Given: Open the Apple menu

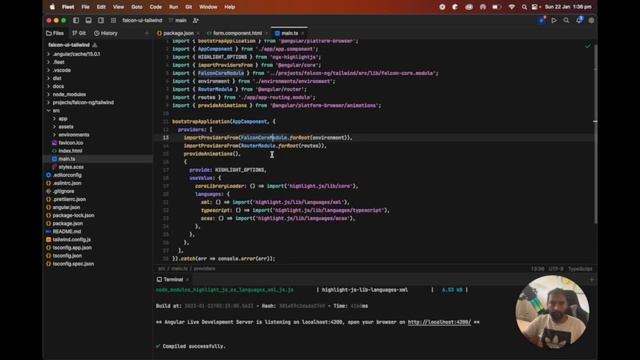Looking at the screenshot, I should [x=52, y=7].
